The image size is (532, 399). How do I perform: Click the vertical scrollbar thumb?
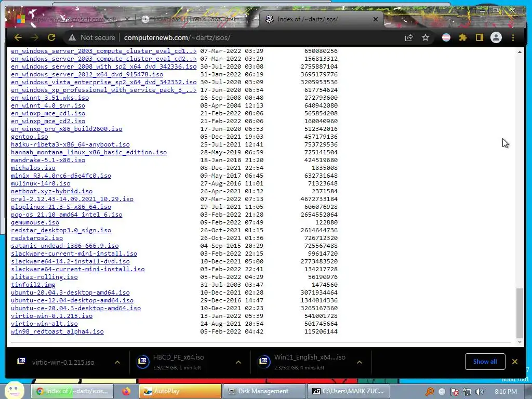520,313
